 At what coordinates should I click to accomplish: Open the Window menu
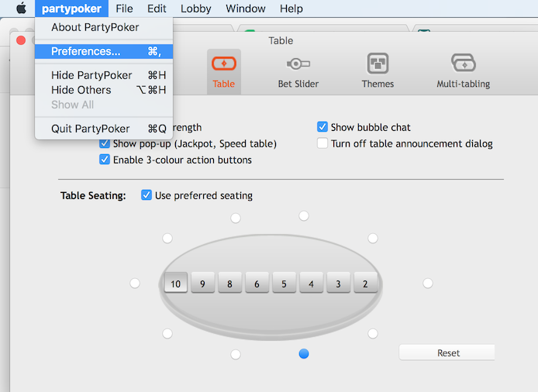(x=246, y=9)
